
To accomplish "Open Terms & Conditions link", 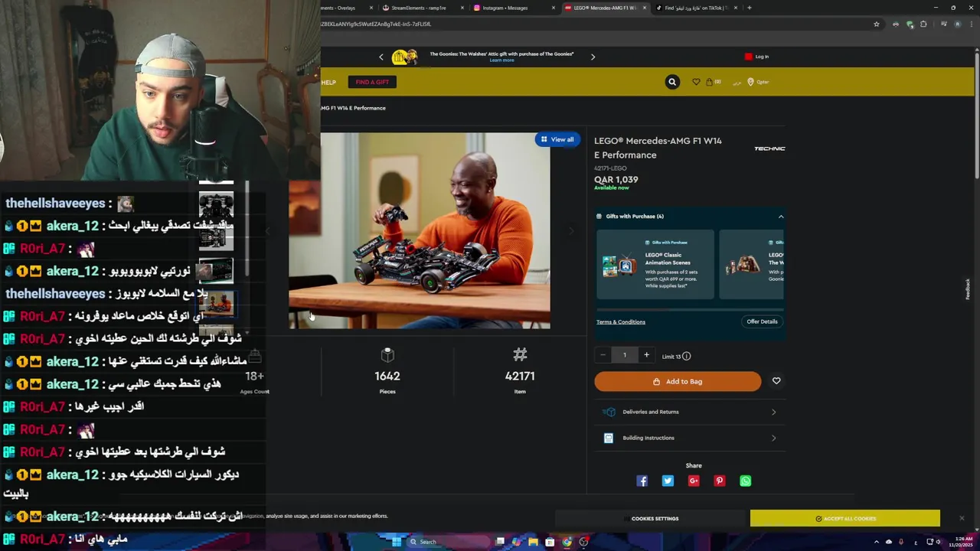I will point(621,321).
